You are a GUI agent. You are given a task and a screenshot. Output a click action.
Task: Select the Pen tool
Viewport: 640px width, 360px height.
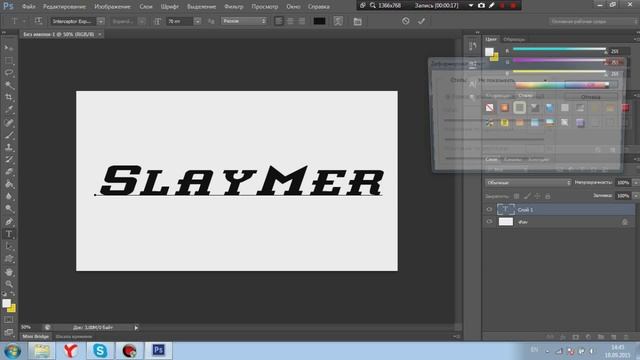click(9, 222)
